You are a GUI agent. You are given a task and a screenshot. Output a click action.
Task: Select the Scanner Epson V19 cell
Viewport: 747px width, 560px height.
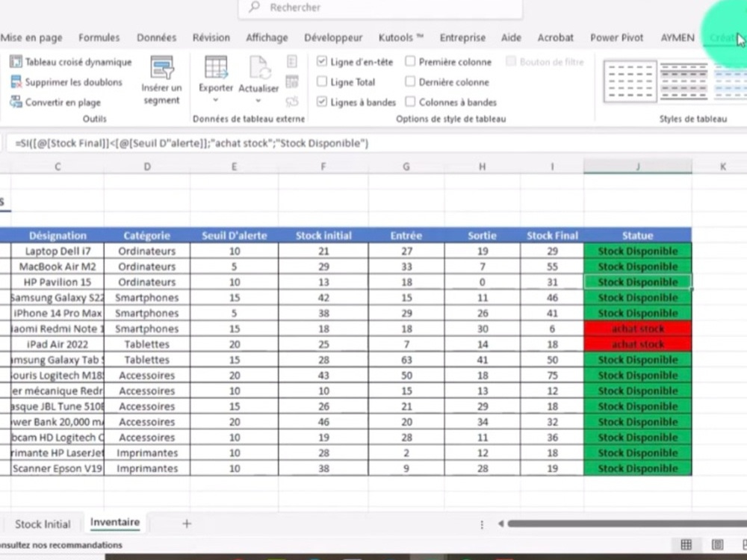pos(58,469)
